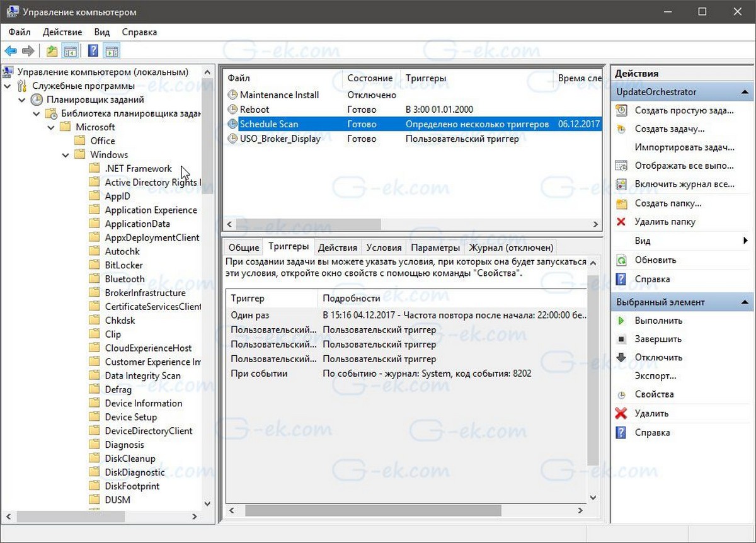Image resolution: width=756 pixels, height=543 pixels.
Task: Sort tasks by Триггеры column header
Action: (x=477, y=78)
